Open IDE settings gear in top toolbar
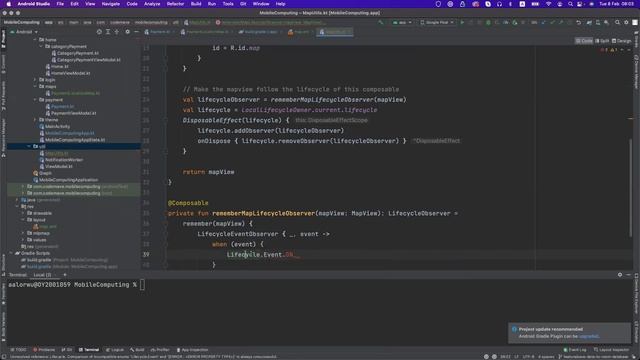This screenshot has height=360, width=640. [626, 22]
